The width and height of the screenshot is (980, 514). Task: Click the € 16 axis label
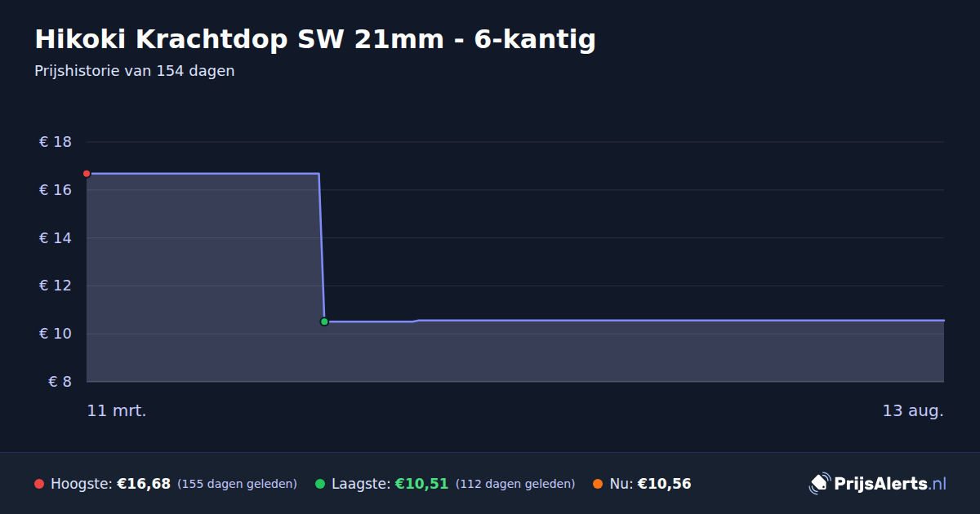(x=56, y=190)
